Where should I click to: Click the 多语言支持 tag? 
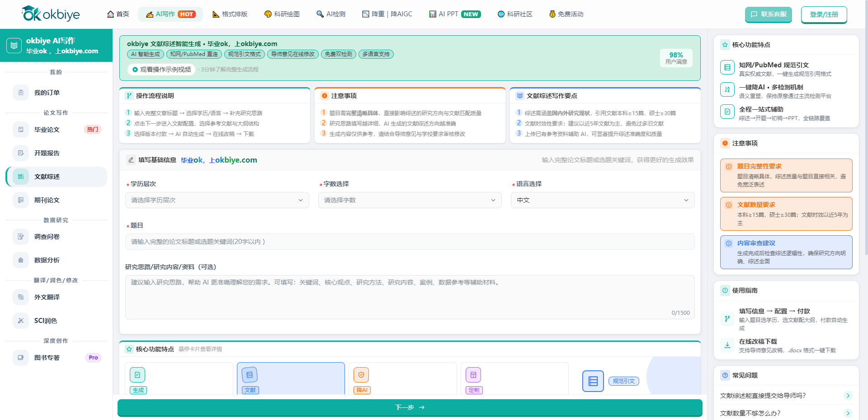coord(376,54)
